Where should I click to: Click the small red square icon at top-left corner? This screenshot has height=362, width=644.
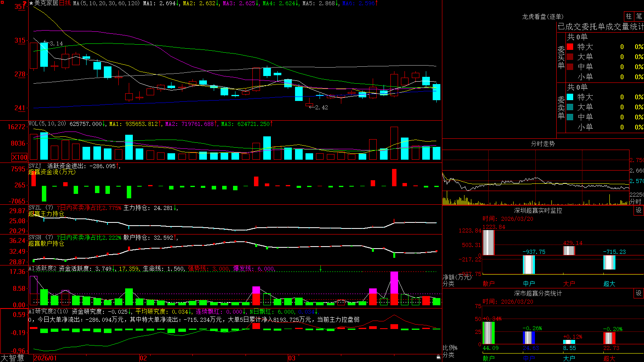tap(2, 2)
